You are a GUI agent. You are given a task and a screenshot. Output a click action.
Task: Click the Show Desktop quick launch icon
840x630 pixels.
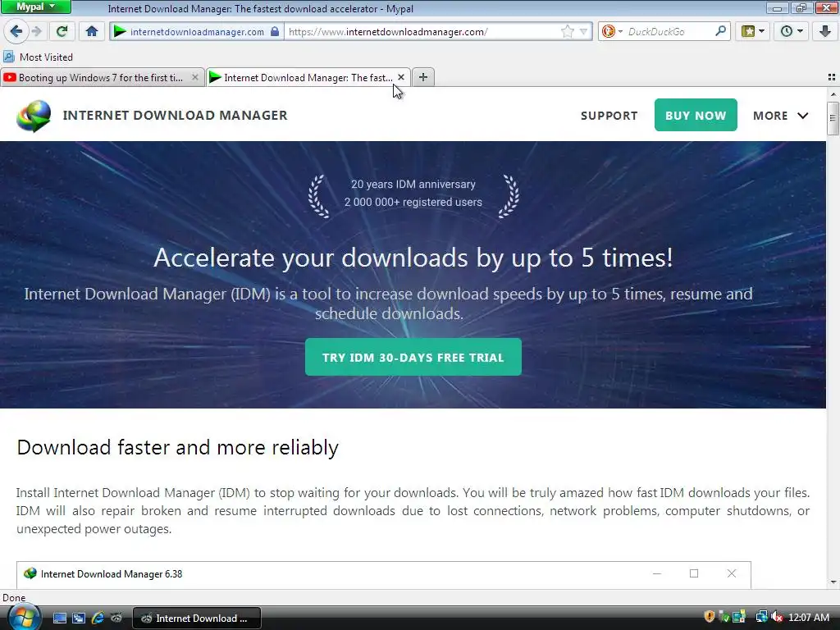(x=59, y=619)
